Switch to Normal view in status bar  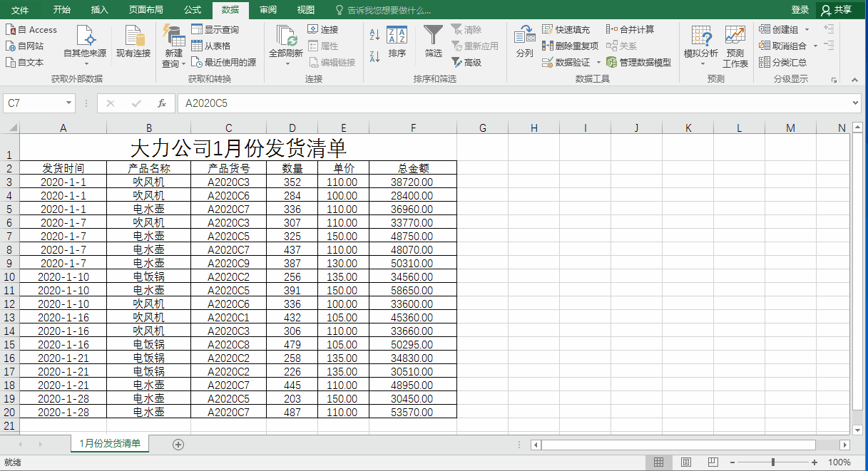tap(659, 462)
